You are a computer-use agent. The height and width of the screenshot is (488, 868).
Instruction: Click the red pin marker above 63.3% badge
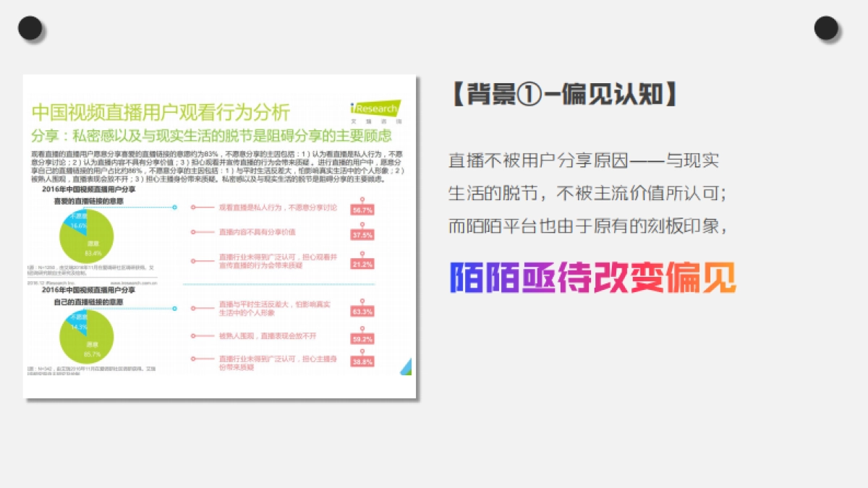point(363,299)
